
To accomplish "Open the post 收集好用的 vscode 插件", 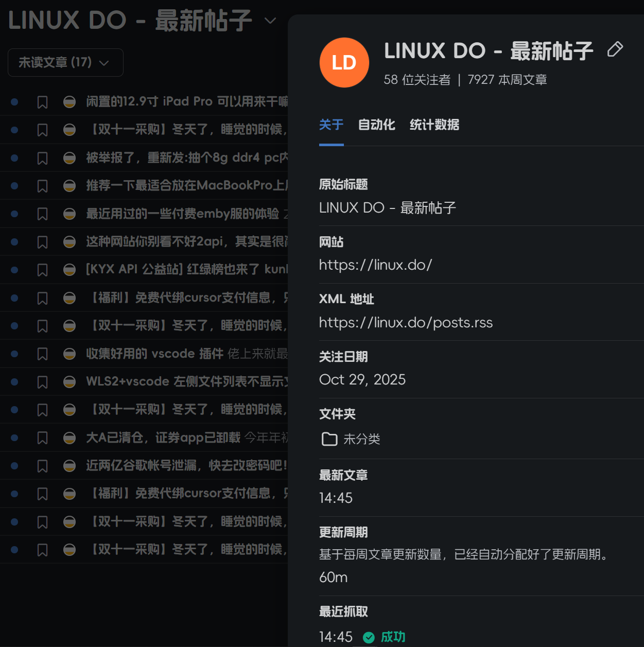I will coord(155,354).
